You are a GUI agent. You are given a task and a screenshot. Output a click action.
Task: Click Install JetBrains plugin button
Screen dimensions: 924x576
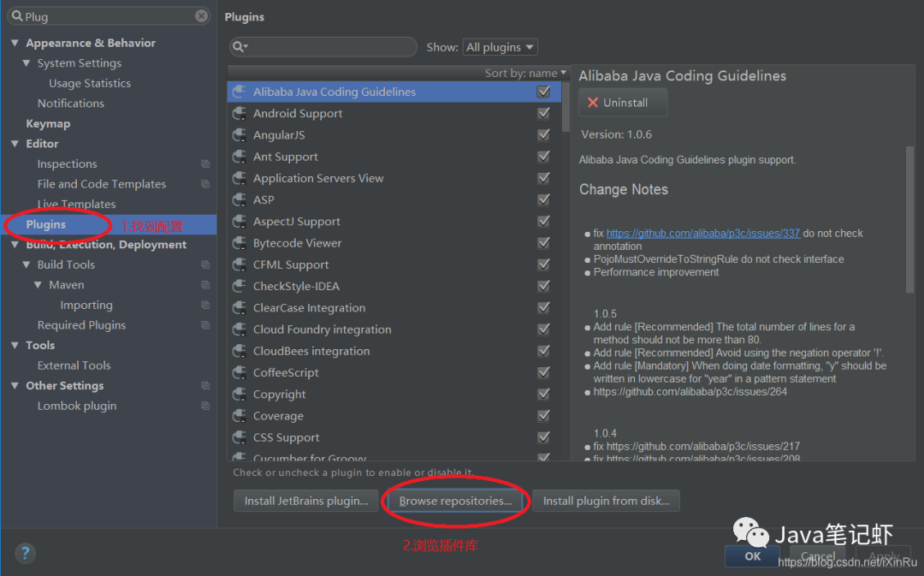[x=305, y=501]
